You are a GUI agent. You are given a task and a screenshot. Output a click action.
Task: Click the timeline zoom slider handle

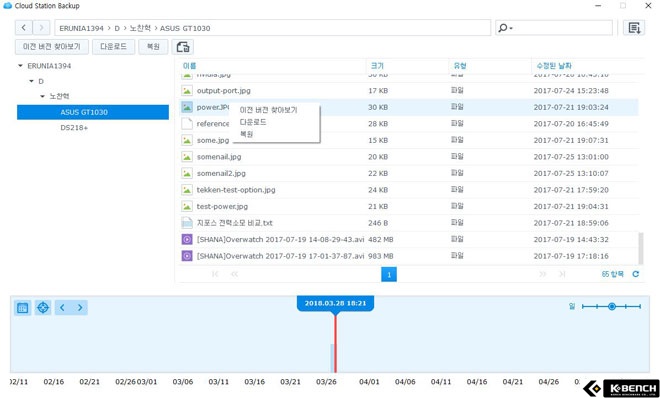[612, 307]
